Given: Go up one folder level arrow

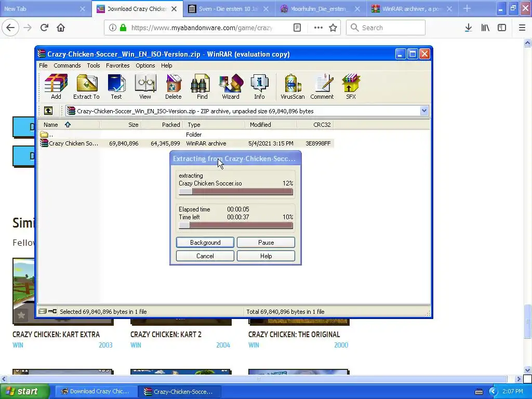Looking at the screenshot, I should point(48,111).
